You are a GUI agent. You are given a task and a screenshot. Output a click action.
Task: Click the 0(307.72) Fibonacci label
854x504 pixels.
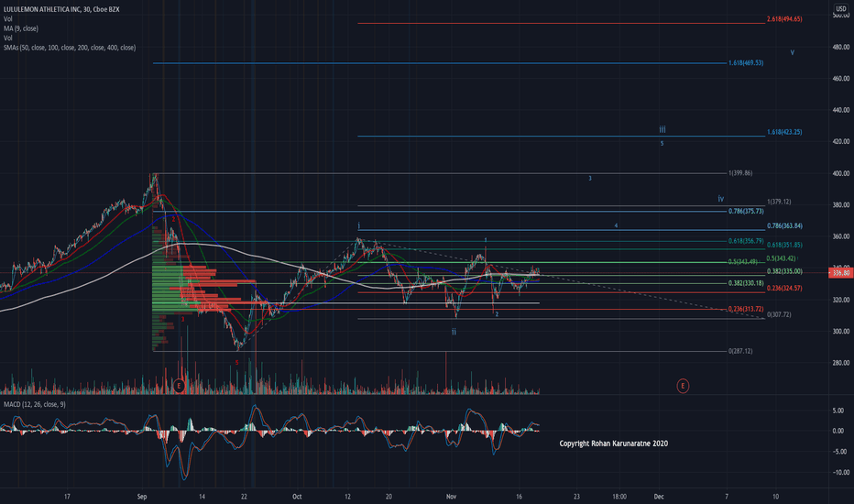click(779, 315)
